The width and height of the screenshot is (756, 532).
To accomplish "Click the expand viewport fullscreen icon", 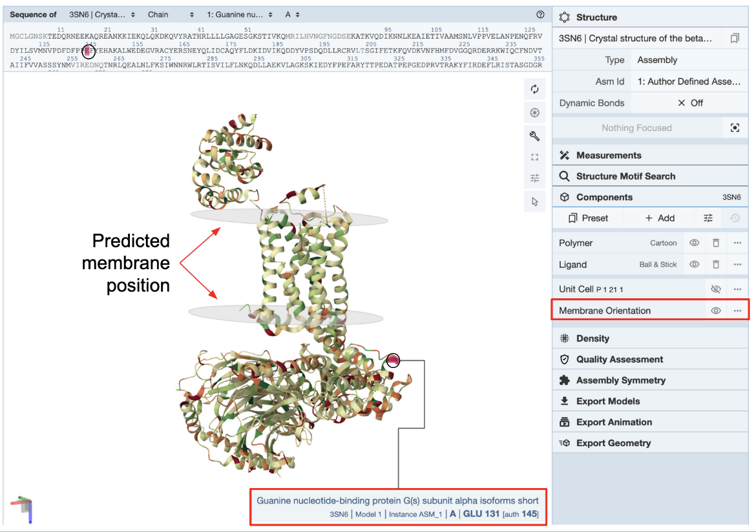I will point(534,157).
